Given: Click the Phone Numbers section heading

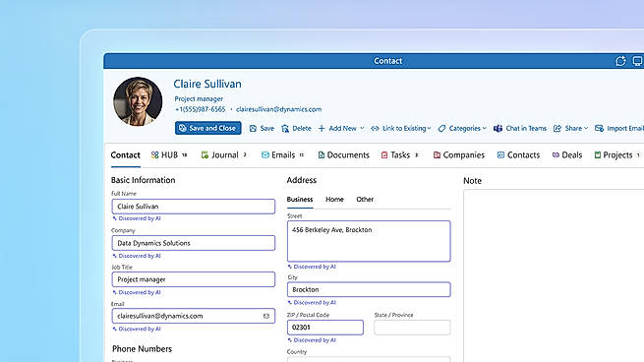Looking at the screenshot, I should (x=143, y=349).
